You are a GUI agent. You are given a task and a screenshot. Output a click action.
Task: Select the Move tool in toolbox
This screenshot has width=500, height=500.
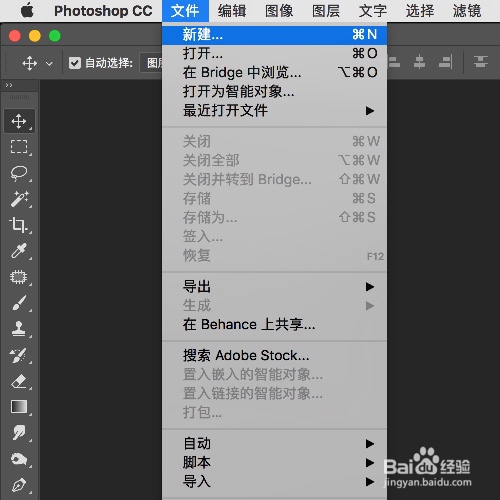point(19,121)
